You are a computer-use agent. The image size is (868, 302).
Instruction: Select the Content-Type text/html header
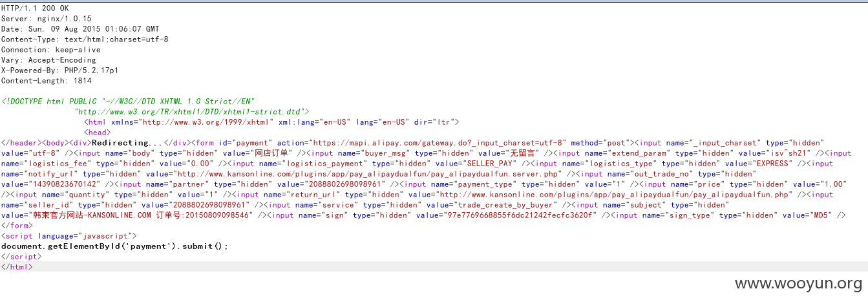pos(85,39)
